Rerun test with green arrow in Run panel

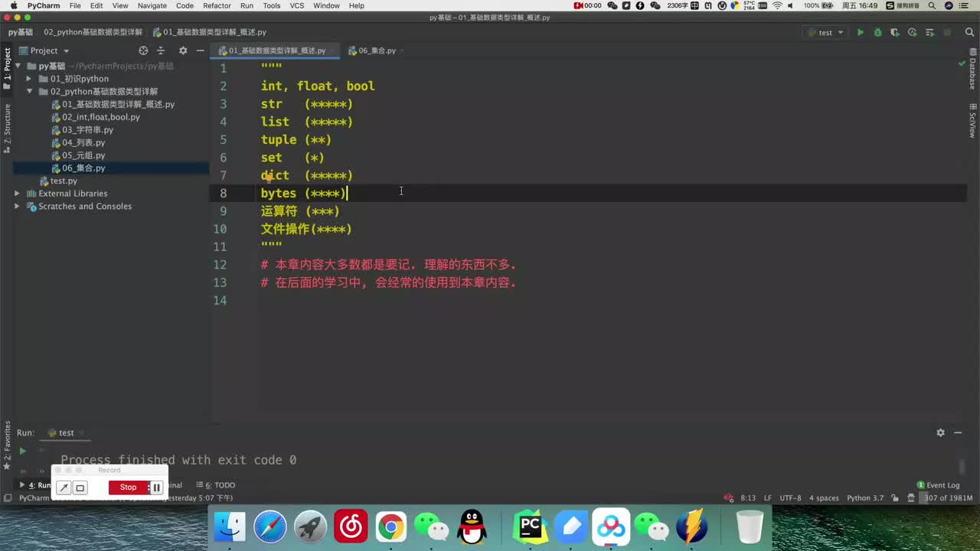[x=22, y=452]
